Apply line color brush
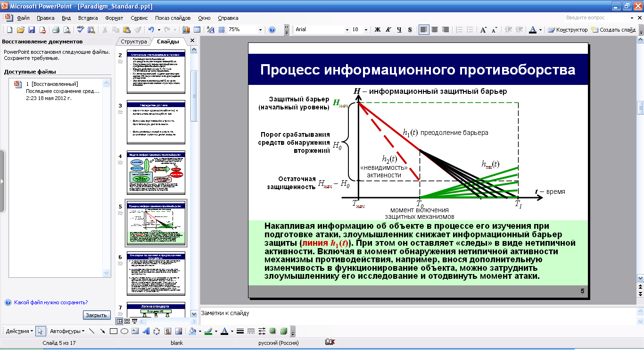This screenshot has width=644, height=350. 208,331
